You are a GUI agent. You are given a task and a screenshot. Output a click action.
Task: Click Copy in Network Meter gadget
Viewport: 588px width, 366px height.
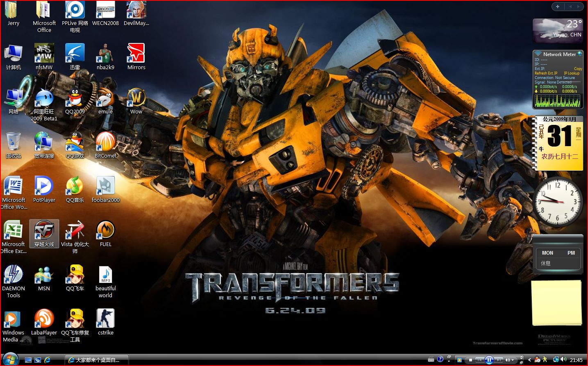pos(578,68)
